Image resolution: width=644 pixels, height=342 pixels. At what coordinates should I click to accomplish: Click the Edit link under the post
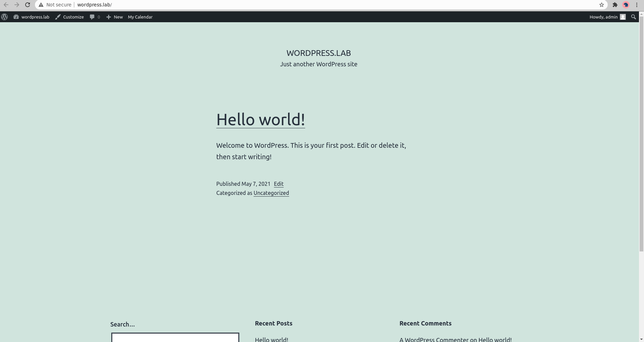[x=279, y=184]
